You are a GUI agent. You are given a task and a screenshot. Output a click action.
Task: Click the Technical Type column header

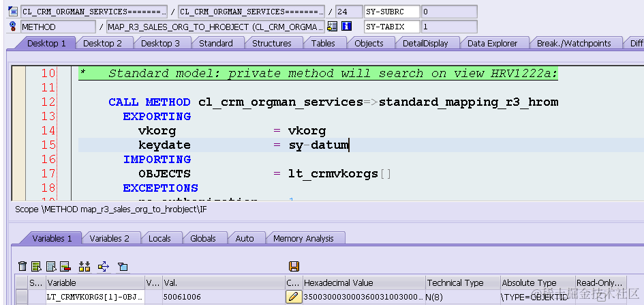click(463, 282)
